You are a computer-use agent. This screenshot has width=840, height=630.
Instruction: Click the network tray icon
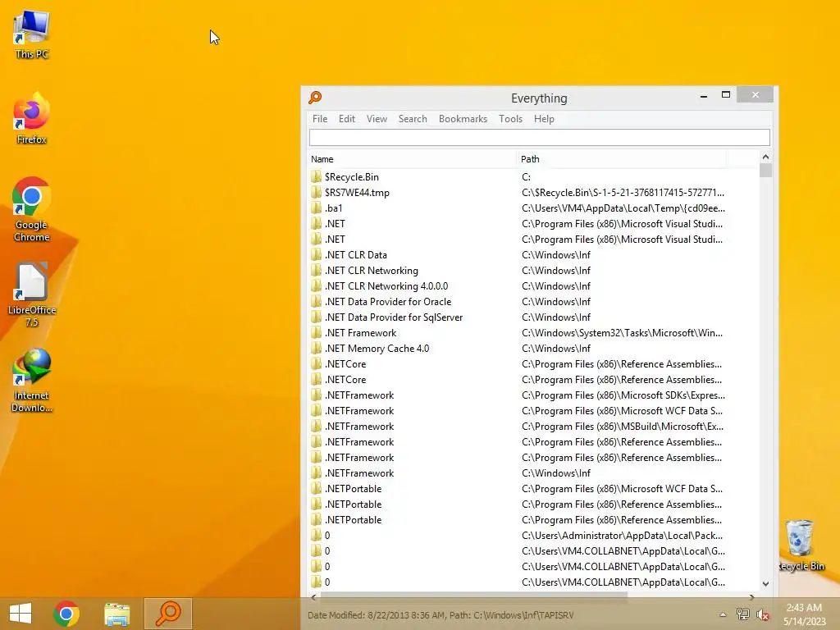click(x=742, y=614)
